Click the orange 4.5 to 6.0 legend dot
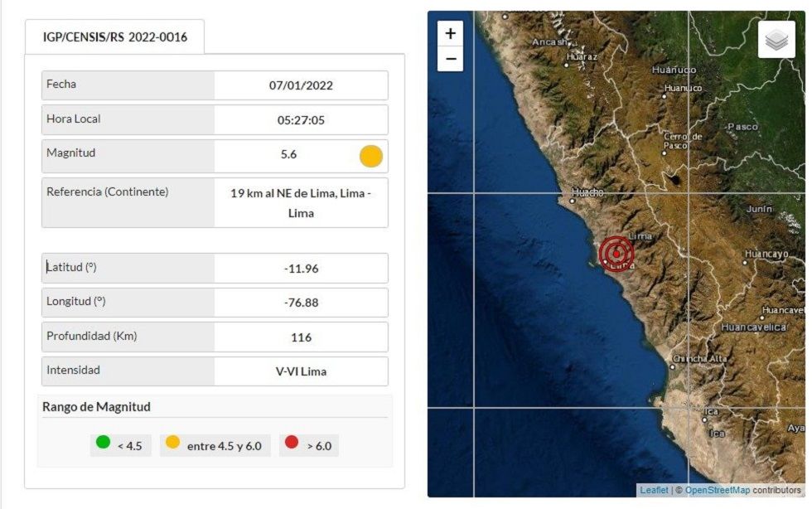 pyautogui.click(x=172, y=443)
